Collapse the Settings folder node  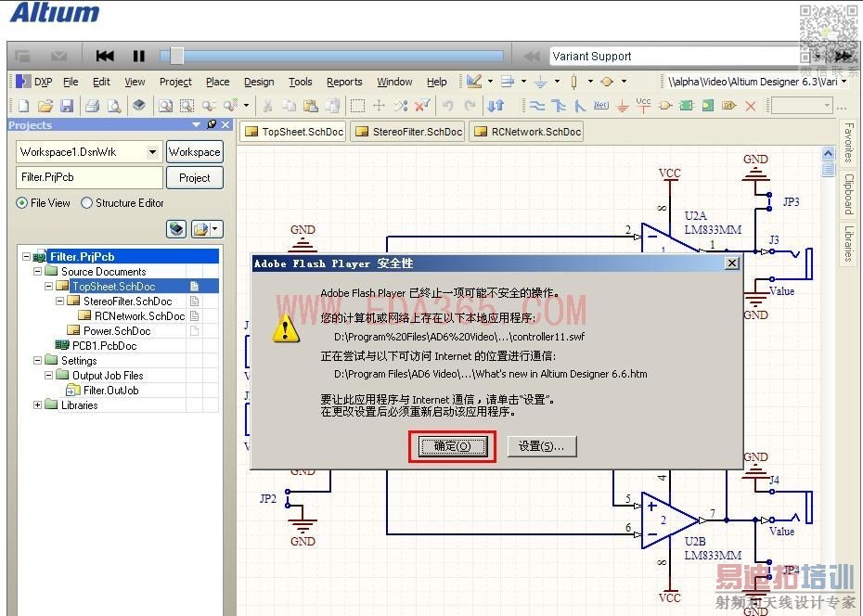(37, 360)
